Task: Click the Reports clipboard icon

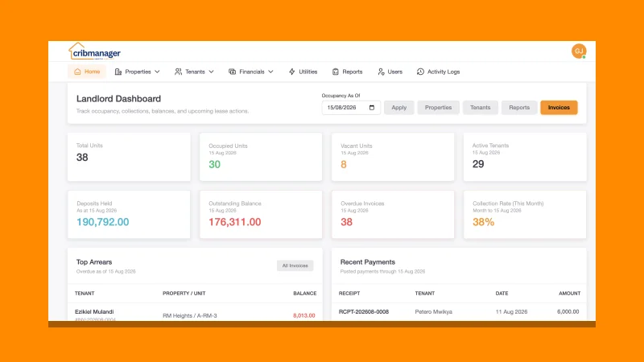Action: click(x=336, y=72)
